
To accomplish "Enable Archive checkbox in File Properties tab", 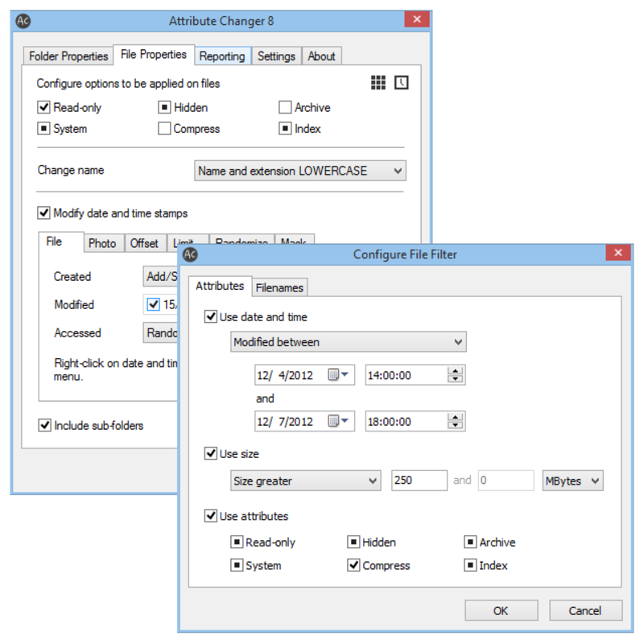I will click(x=285, y=107).
